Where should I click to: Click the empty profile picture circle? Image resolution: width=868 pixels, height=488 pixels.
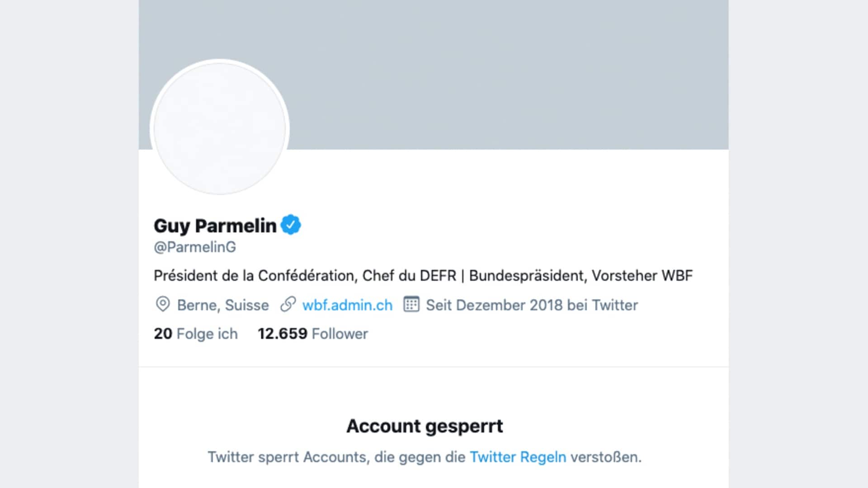coord(220,128)
